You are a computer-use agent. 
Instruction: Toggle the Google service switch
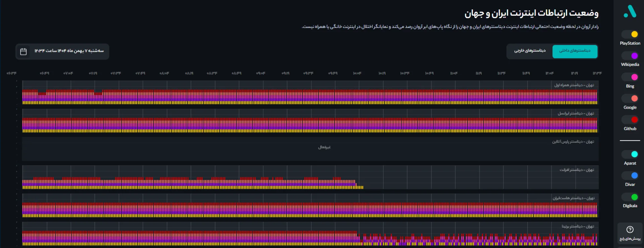click(x=630, y=99)
